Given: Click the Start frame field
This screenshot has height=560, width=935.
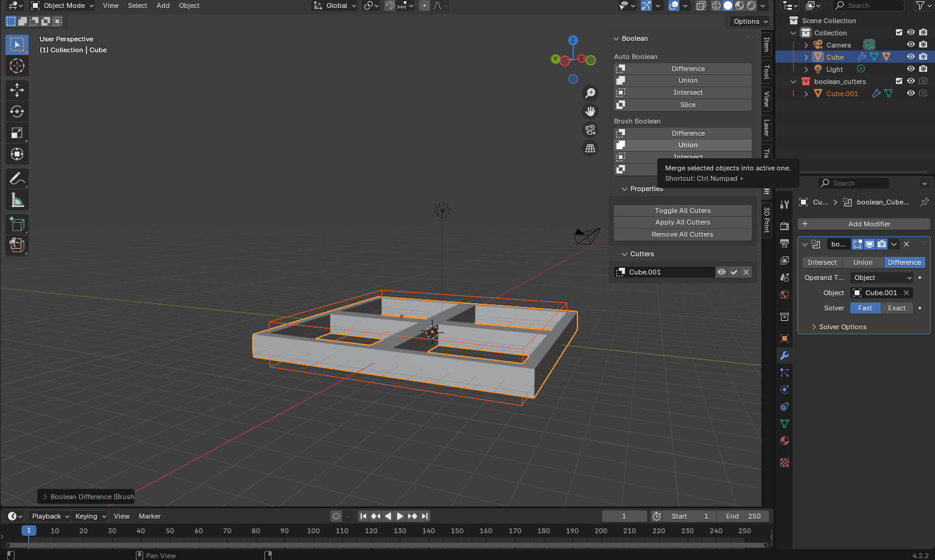Looking at the screenshot, I should [x=690, y=516].
